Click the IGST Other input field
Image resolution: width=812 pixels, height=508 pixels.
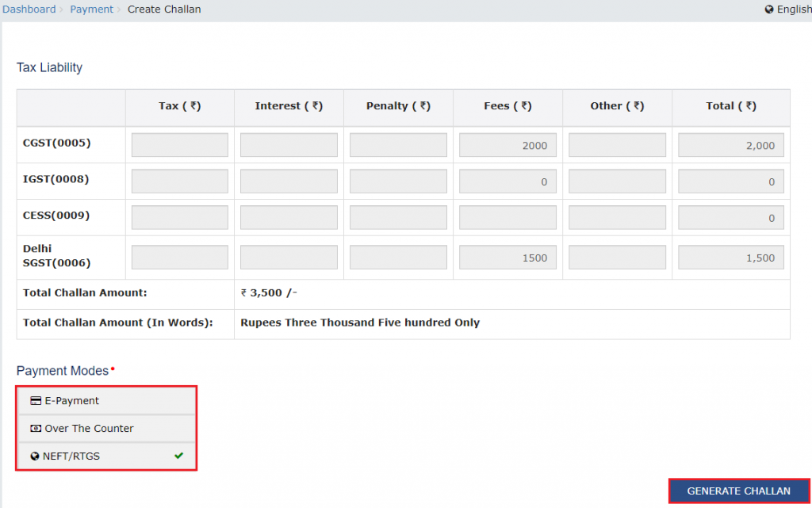click(x=617, y=181)
